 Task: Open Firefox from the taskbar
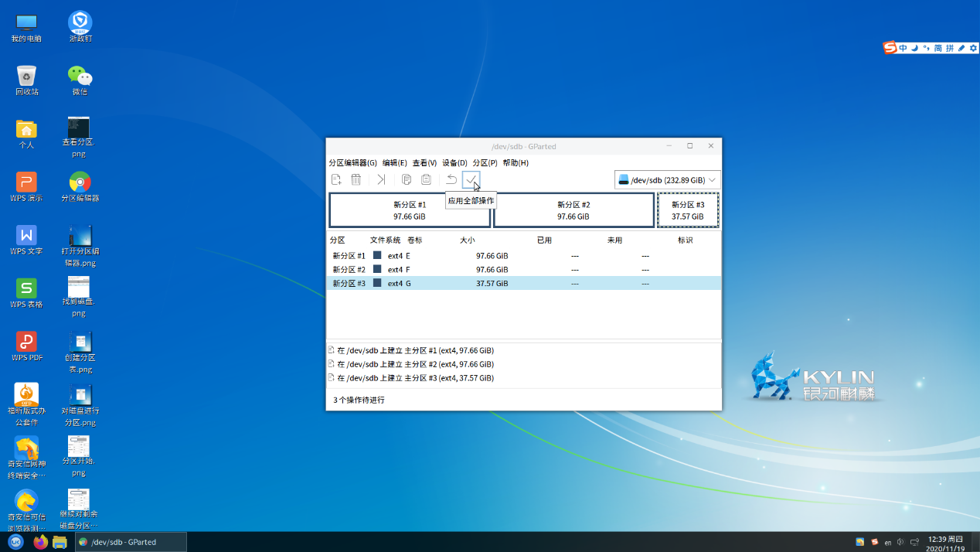pos(41,542)
